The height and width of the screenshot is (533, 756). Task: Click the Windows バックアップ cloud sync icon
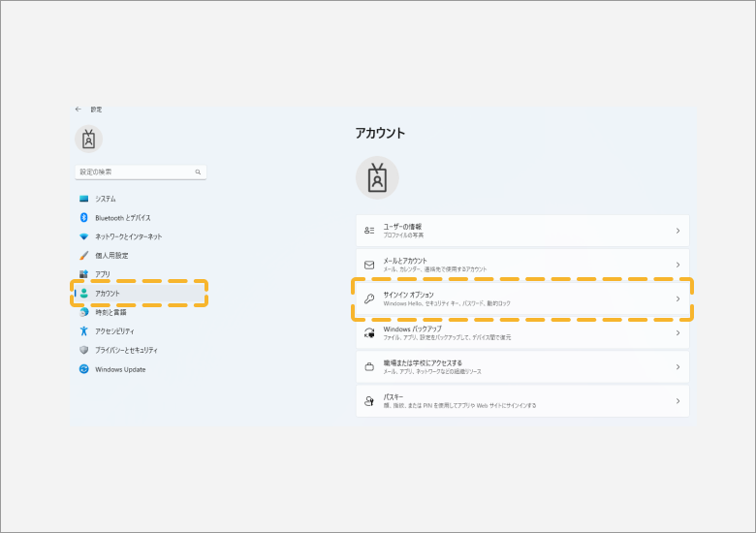(369, 333)
